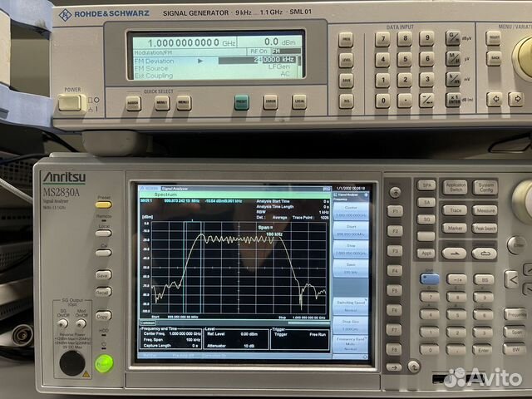Tap the left arrow key on the Rohde & Schwarz generator
Screen dimensions: 532x399
[495, 100]
